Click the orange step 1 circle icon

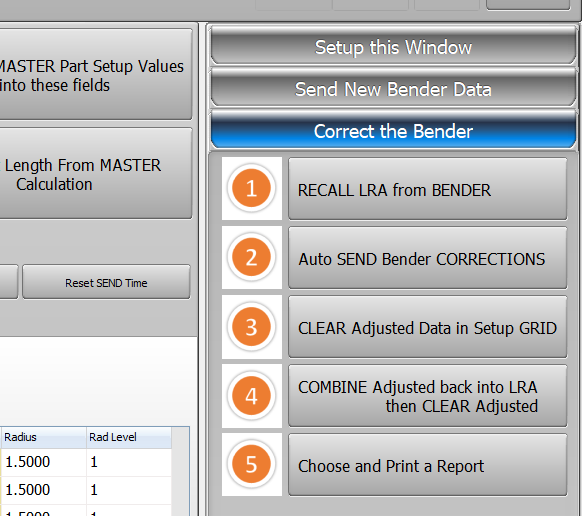point(251,188)
